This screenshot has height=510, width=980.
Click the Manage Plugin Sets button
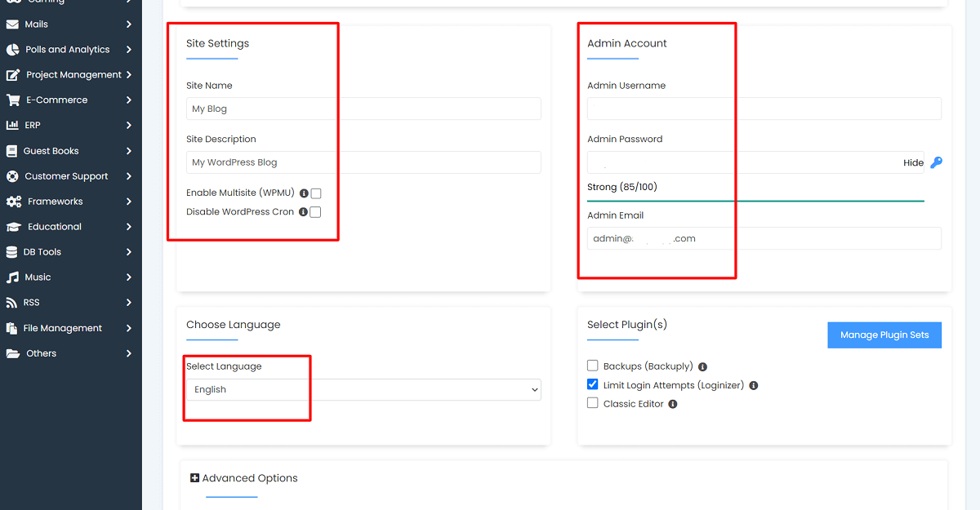(x=884, y=335)
